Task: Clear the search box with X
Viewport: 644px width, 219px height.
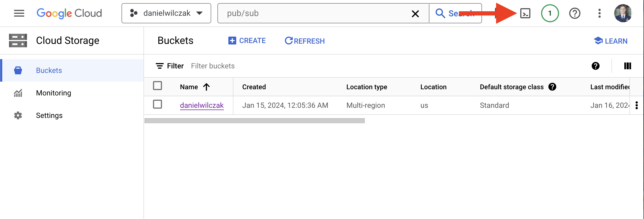Action: (415, 14)
